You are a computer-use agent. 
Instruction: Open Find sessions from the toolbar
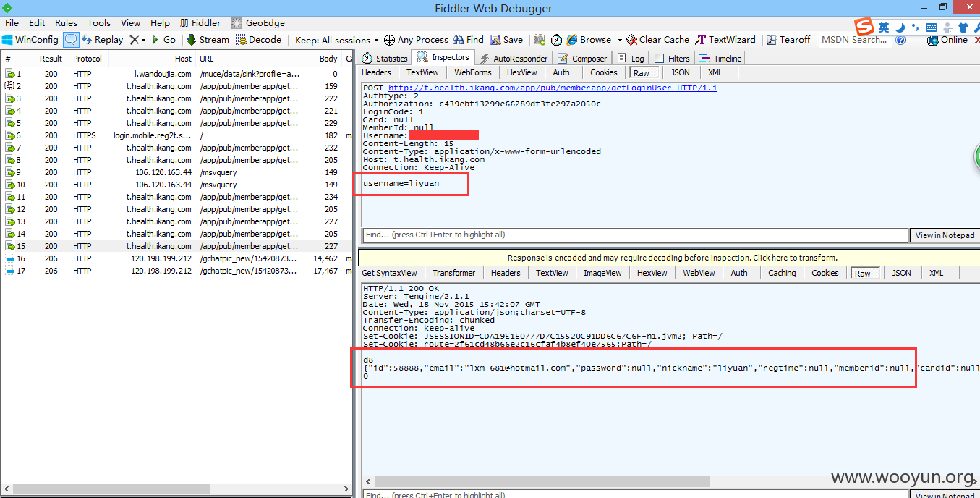(469, 40)
